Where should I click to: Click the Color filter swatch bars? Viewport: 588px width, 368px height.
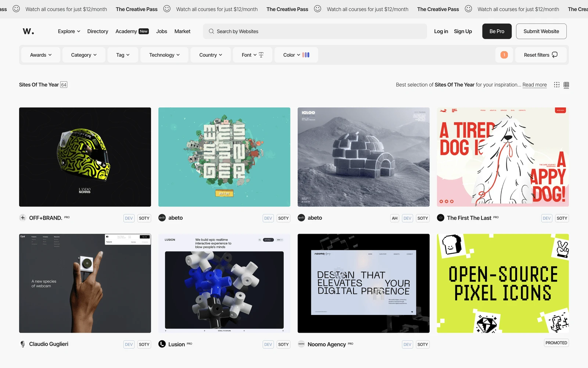(306, 55)
